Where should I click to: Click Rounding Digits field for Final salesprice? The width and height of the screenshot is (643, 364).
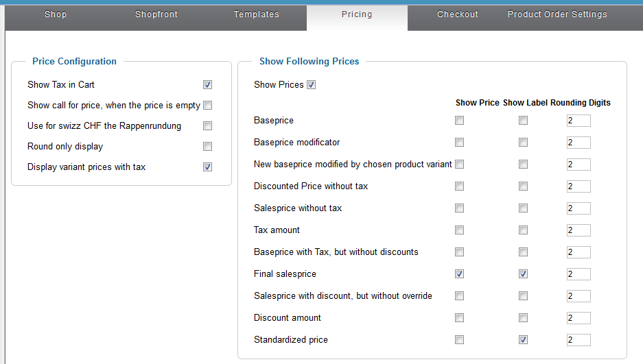pyautogui.click(x=578, y=274)
